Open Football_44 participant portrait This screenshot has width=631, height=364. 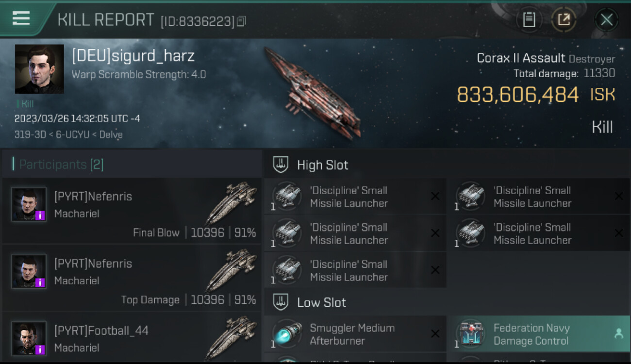coord(29,338)
